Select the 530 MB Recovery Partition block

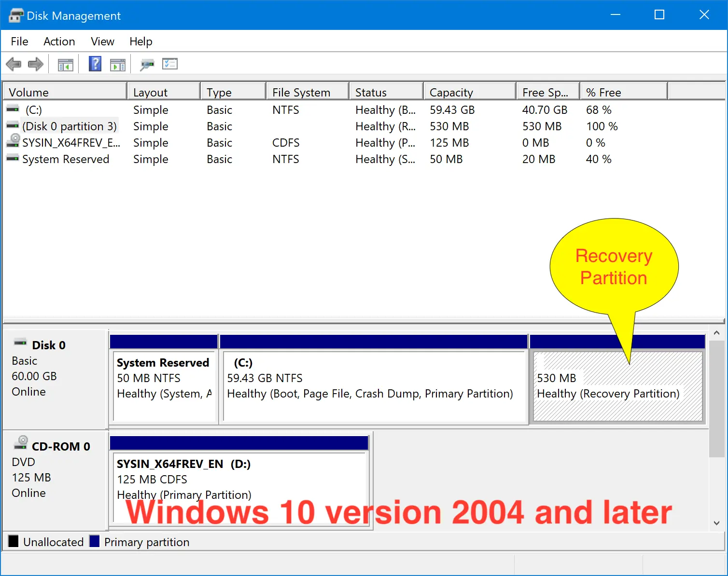point(617,380)
